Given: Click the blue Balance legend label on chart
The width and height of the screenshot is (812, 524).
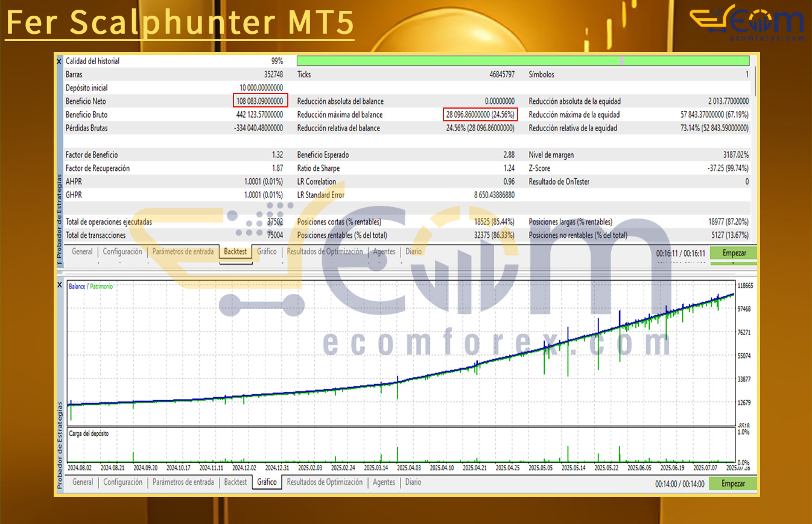Looking at the screenshot, I should click(x=77, y=287).
